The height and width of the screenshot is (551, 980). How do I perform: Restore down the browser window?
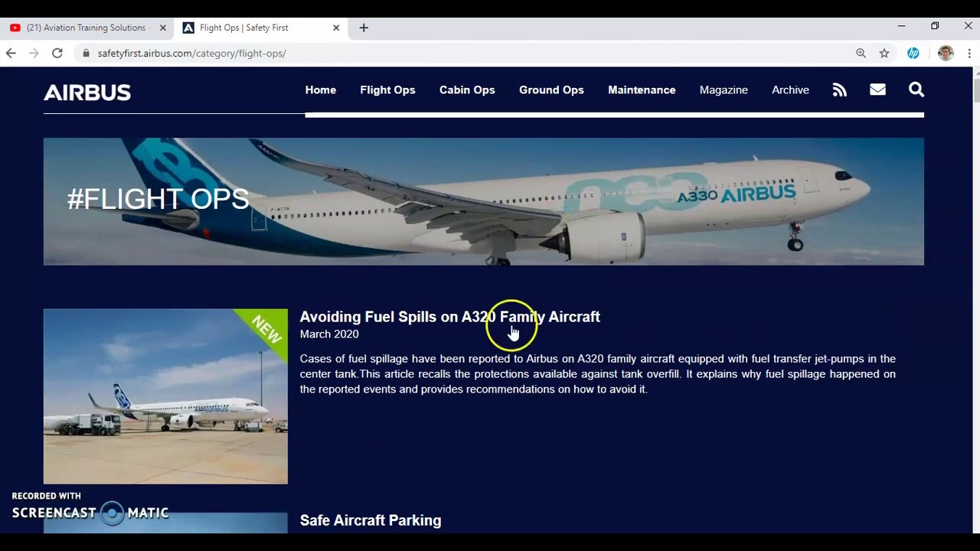point(935,26)
